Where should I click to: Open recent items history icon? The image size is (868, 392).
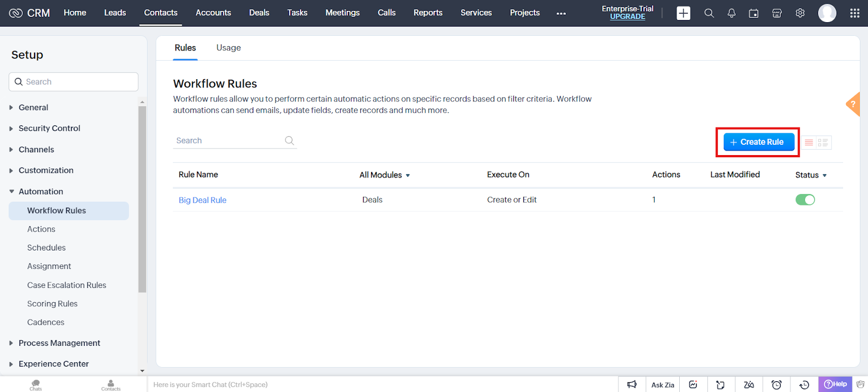(x=805, y=384)
